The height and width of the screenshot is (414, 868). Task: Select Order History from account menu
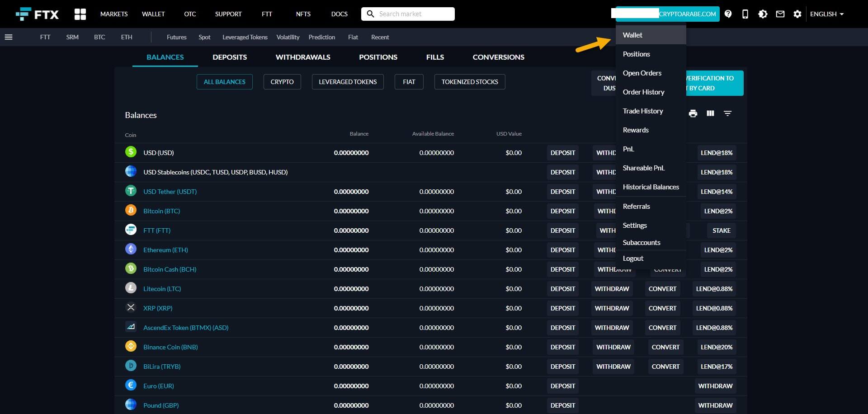(x=651, y=92)
